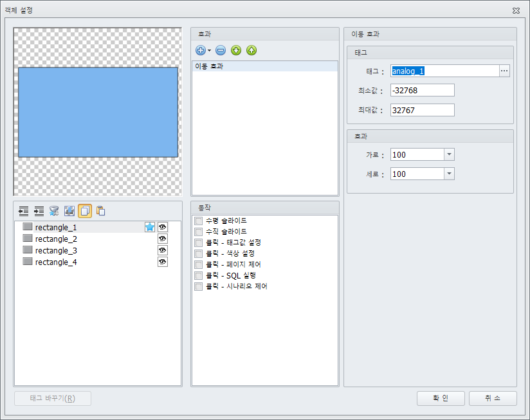
Task: Toggle visibility eye of rectangle_2
Action: point(163,239)
